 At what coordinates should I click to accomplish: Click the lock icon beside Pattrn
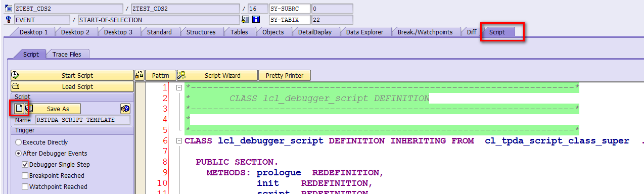[140, 75]
